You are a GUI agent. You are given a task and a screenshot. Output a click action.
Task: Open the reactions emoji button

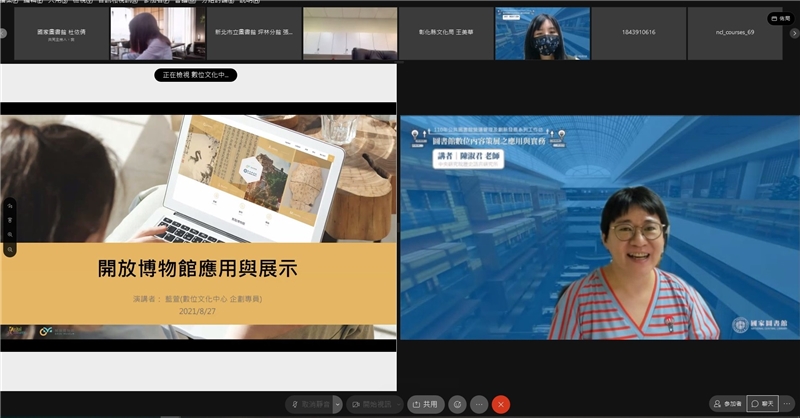point(457,404)
